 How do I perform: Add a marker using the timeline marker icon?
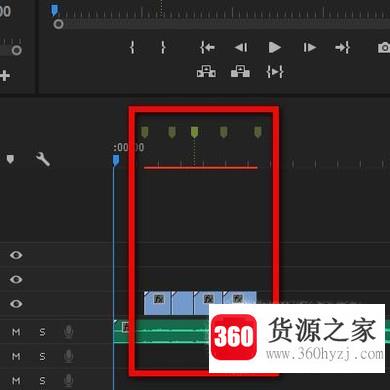(10, 159)
